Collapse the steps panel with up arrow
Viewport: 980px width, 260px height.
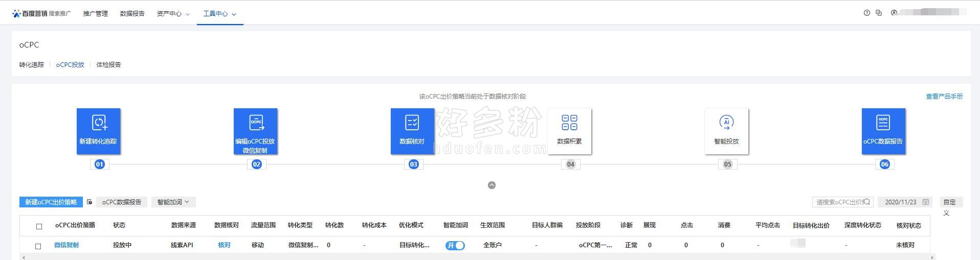[492, 185]
